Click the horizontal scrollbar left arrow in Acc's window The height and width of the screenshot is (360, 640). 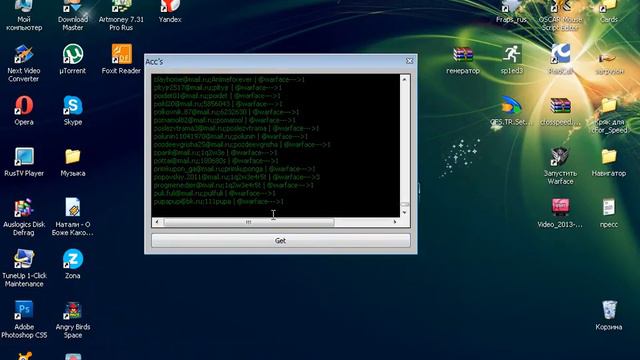(x=157, y=222)
